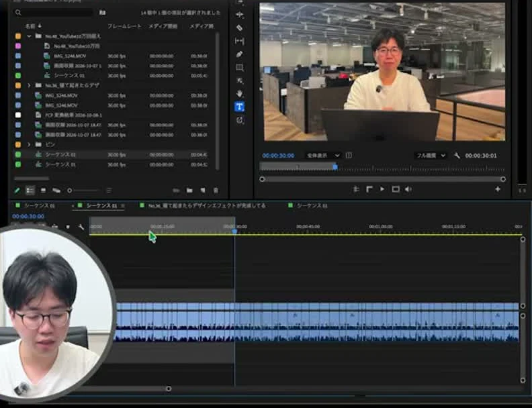The image size is (532, 408).
Task: Create a new bin with the folder icon
Action: coord(189,191)
